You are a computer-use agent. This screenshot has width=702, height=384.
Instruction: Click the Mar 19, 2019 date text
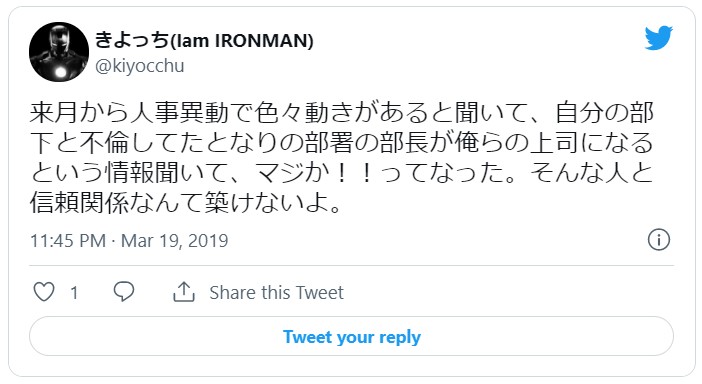click(x=175, y=241)
